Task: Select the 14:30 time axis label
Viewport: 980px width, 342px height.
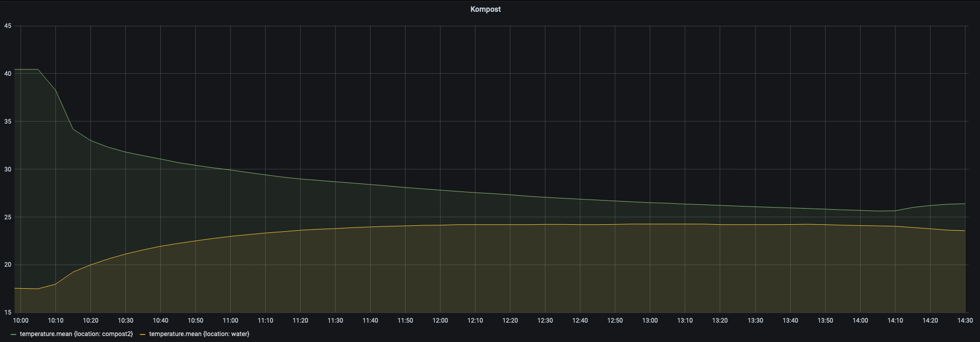Action: tap(965, 320)
